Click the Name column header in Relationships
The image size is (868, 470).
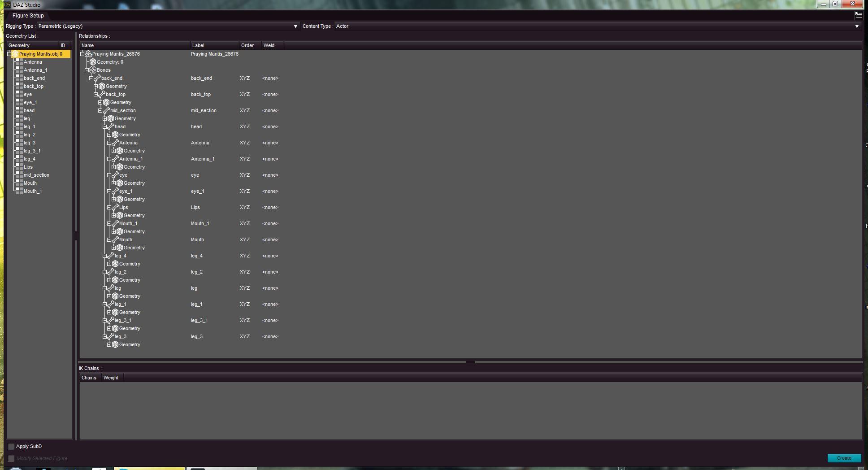[x=135, y=45]
